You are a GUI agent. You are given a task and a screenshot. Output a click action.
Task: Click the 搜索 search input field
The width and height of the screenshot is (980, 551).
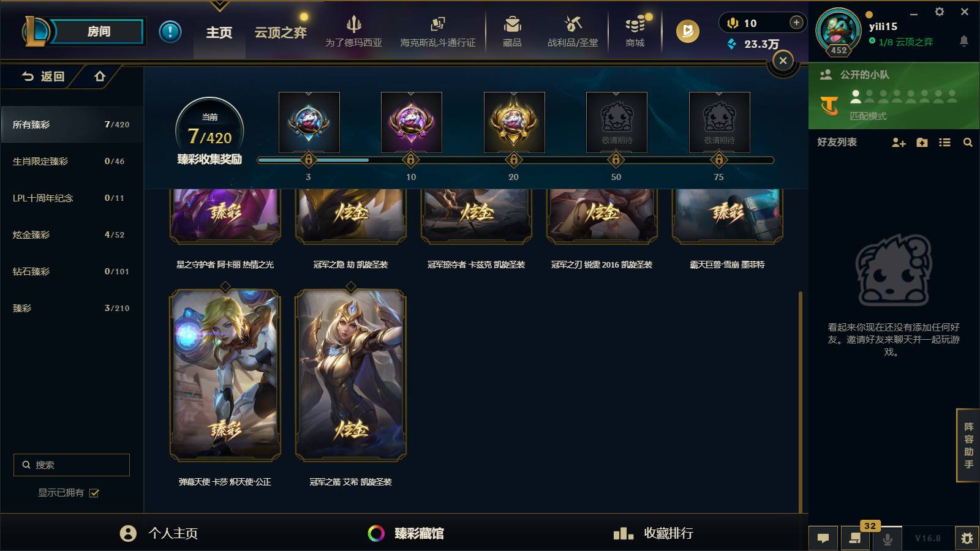click(72, 465)
